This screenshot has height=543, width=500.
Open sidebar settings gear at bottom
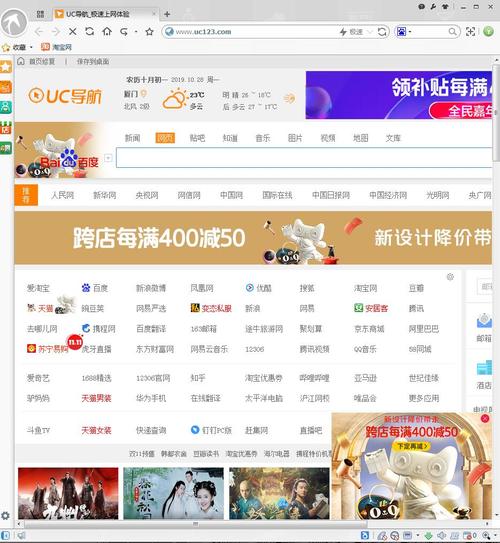[6, 516]
